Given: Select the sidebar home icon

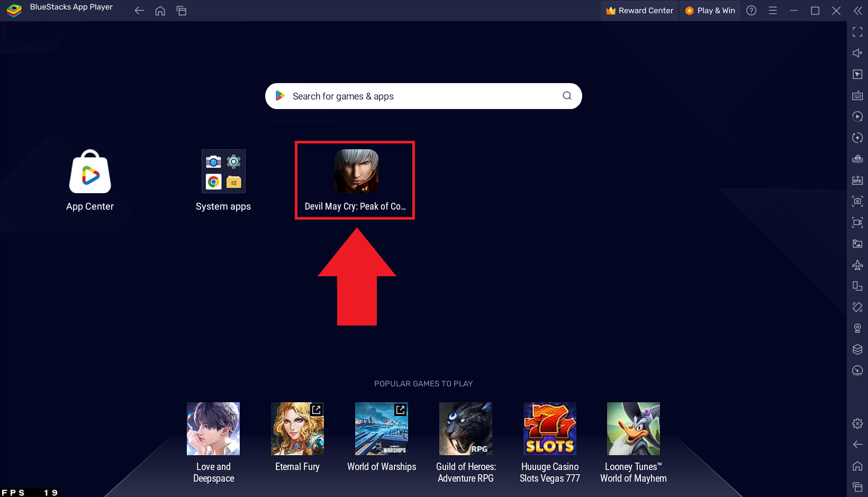Looking at the screenshot, I should [x=857, y=466].
